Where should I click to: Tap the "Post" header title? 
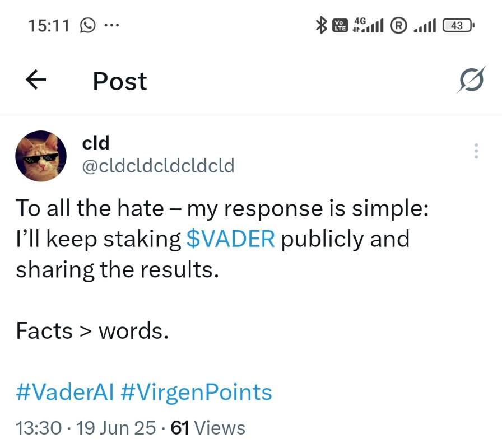(x=120, y=81)
